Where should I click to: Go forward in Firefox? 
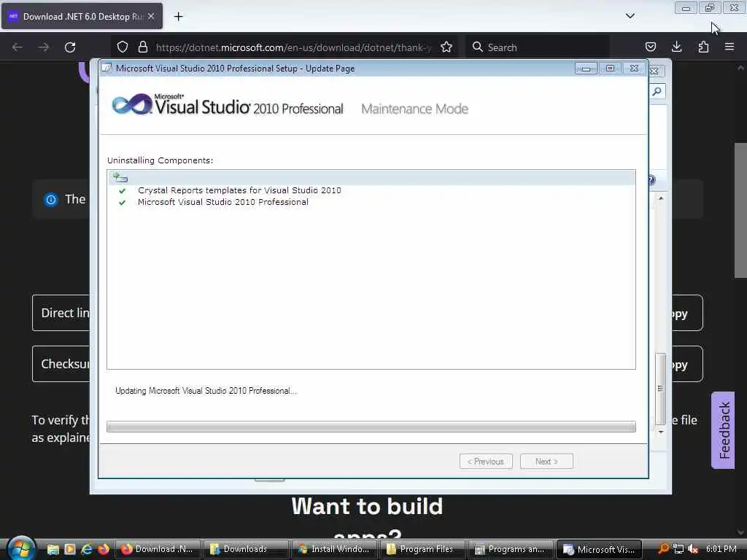[x=44, y=47]
